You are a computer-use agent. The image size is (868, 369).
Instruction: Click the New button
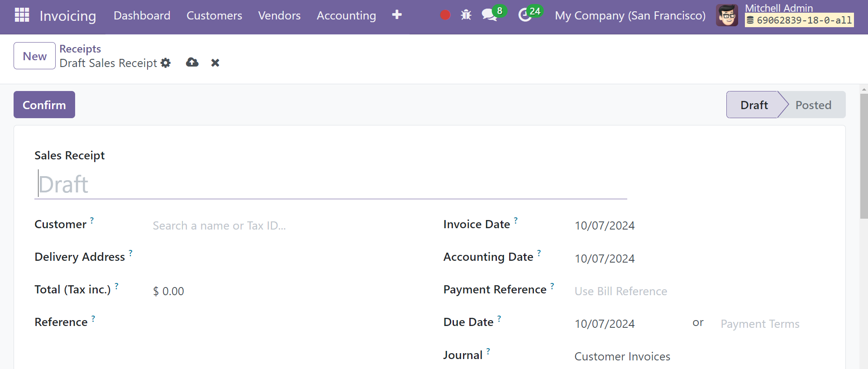click(x=35, y=56)
